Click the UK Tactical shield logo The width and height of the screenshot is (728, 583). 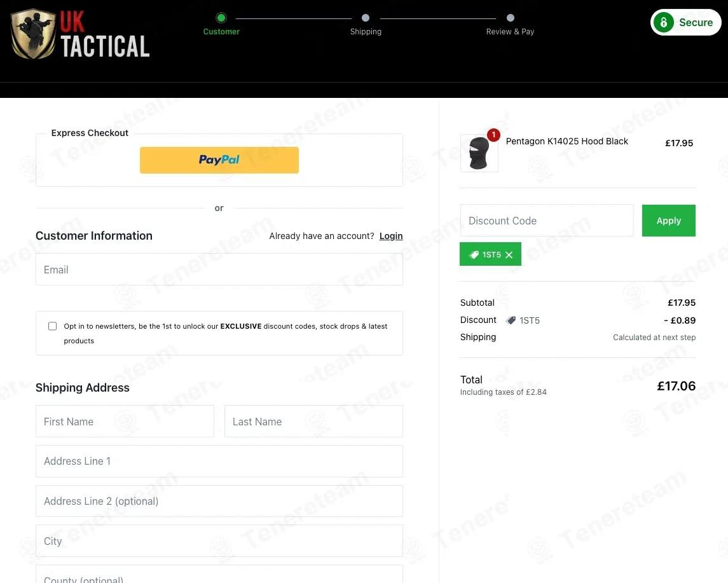(x=34, y=34)
